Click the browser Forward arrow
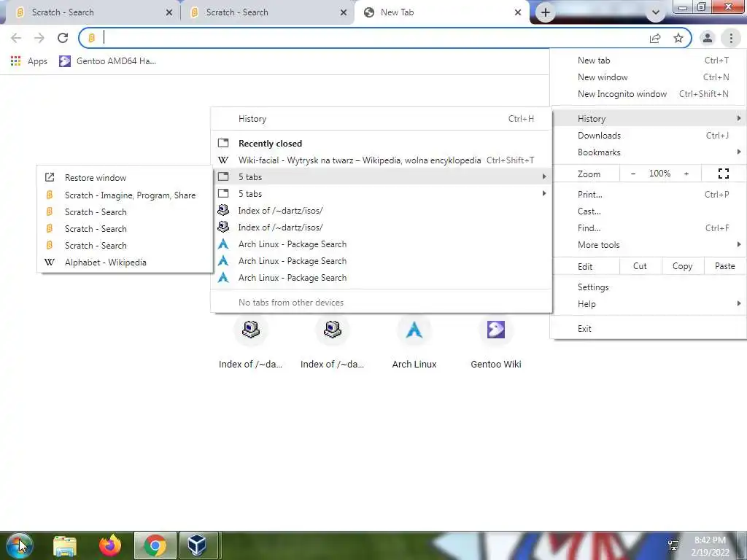The width and height of the screenshot is (747, 560). [x=39, y=38]
